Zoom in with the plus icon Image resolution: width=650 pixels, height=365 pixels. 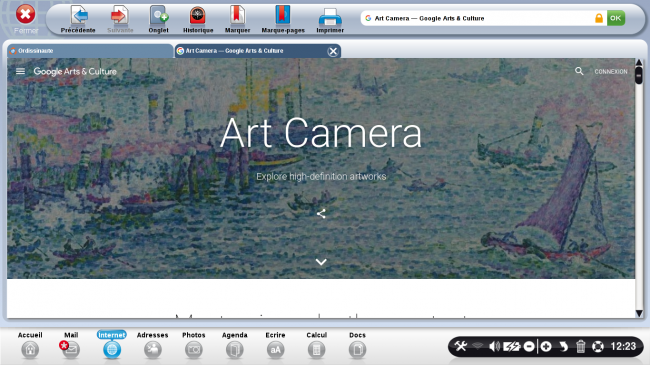coord(546,346)
